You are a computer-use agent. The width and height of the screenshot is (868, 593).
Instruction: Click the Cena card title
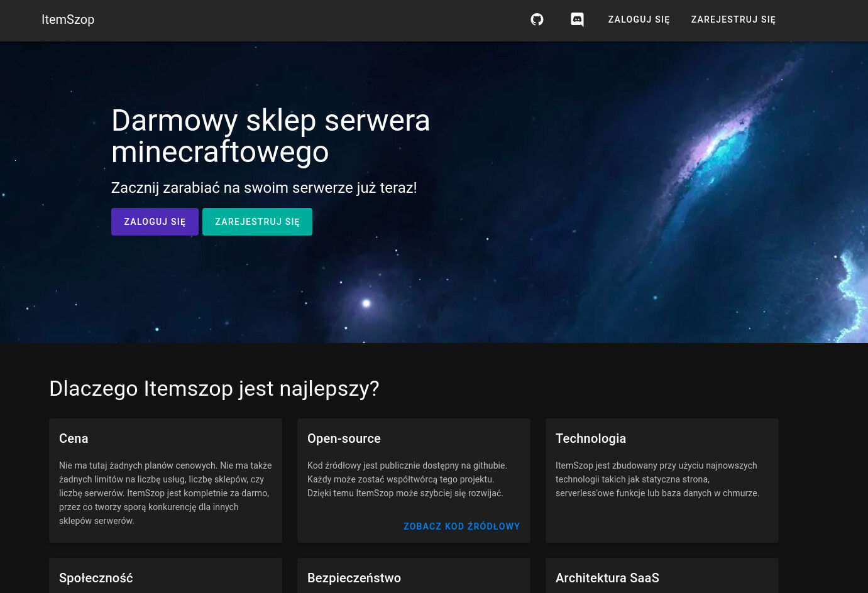(x=74, y=438)
